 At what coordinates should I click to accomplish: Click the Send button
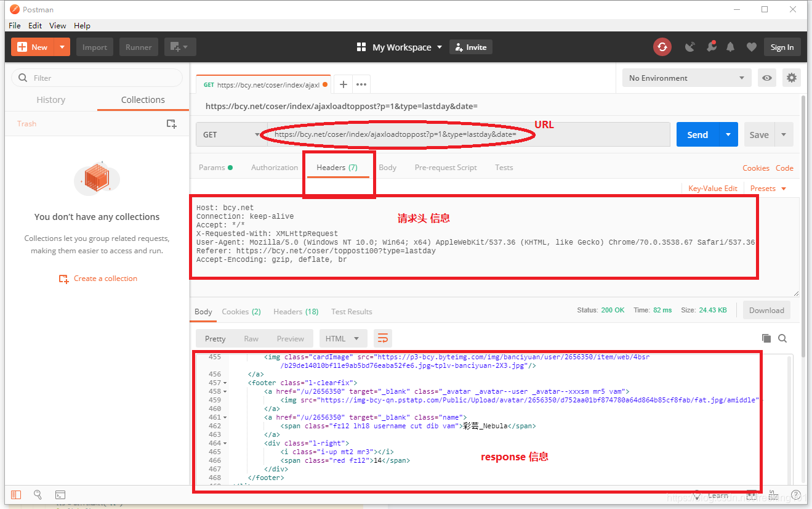697,134
